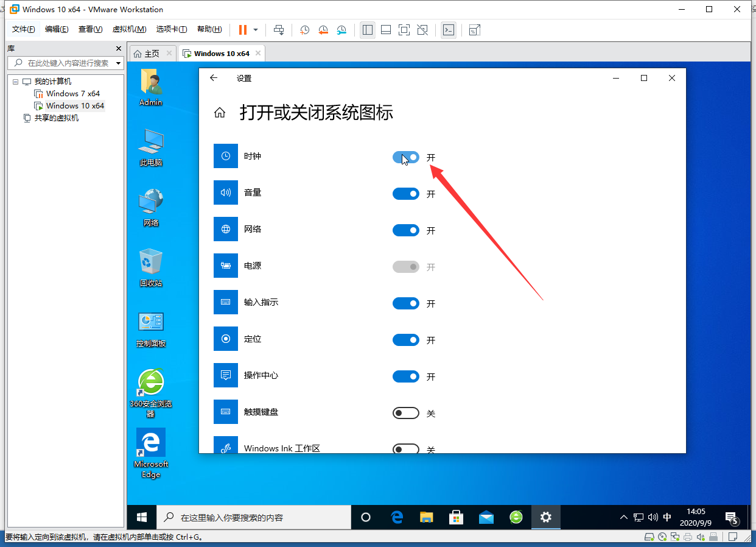This screenshot has width=756, height=547.
Task: Open File Explorer from the taskbar
Action: pyautogui.click(x=427, y=517)
